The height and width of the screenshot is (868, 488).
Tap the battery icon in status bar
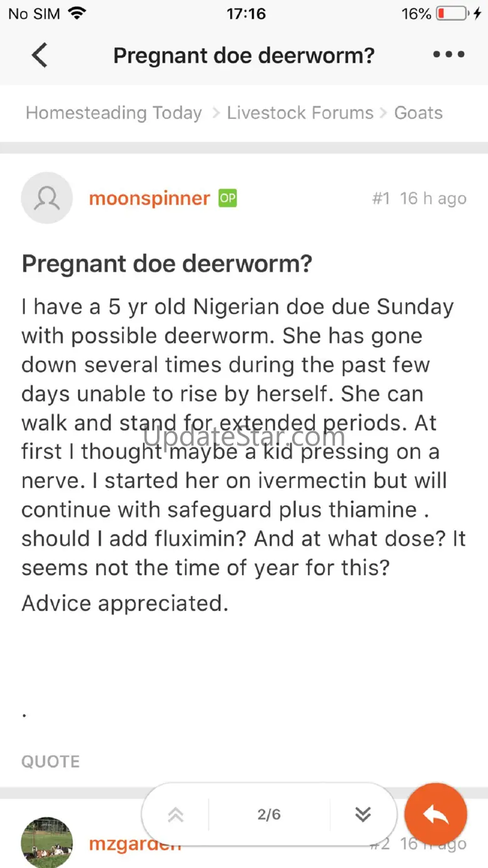452,14
